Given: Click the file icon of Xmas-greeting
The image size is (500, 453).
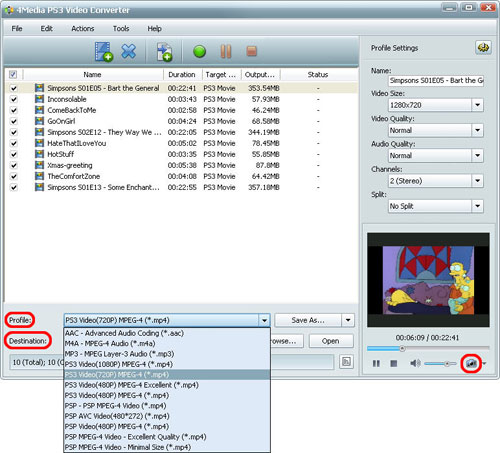Looking at the screenshot, I should coord(39,165).
